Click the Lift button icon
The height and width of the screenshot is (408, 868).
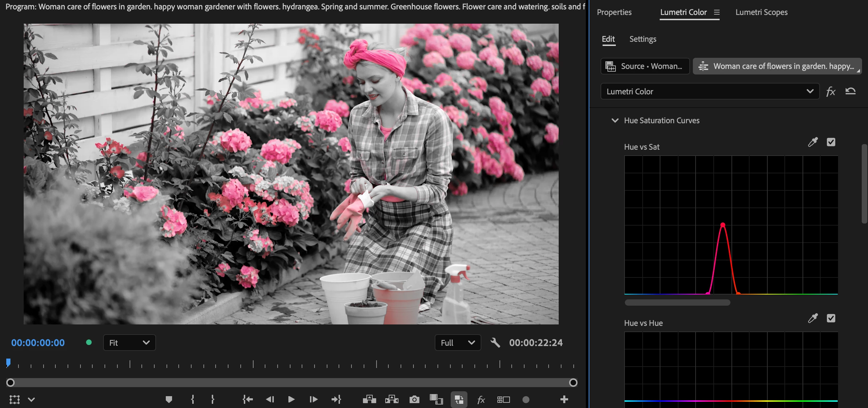[369, 399]
